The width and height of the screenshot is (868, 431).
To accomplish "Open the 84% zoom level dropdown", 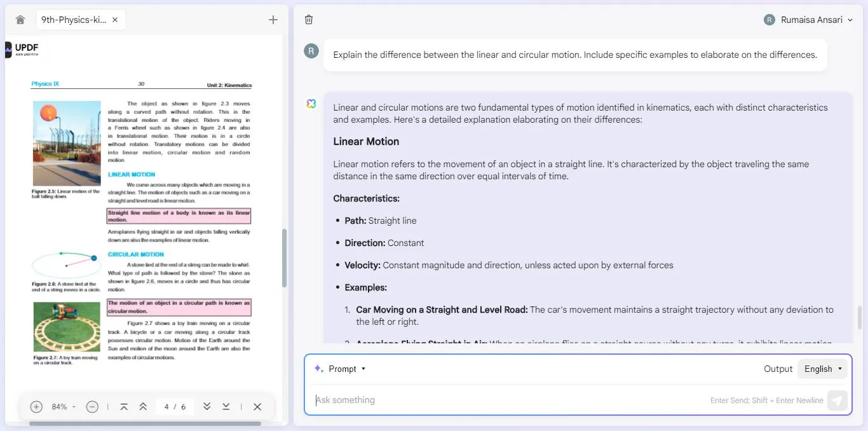I will [63, 407].
